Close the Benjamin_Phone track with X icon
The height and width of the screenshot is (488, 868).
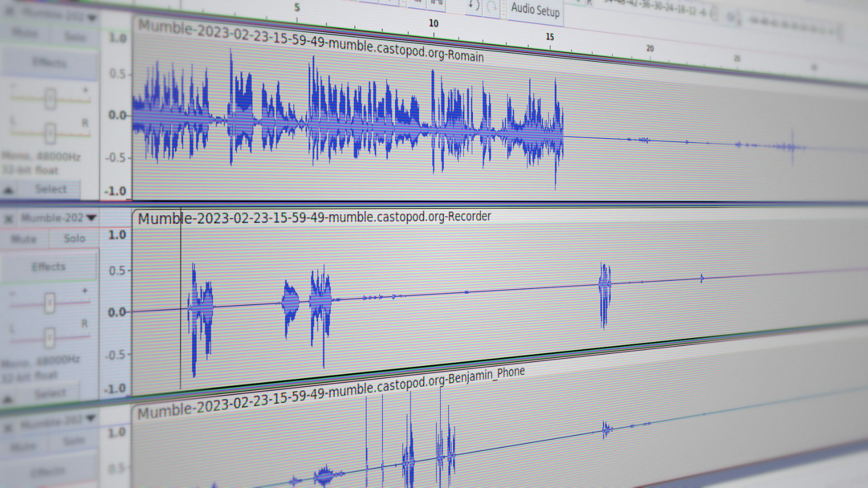[x=8, y=428]
